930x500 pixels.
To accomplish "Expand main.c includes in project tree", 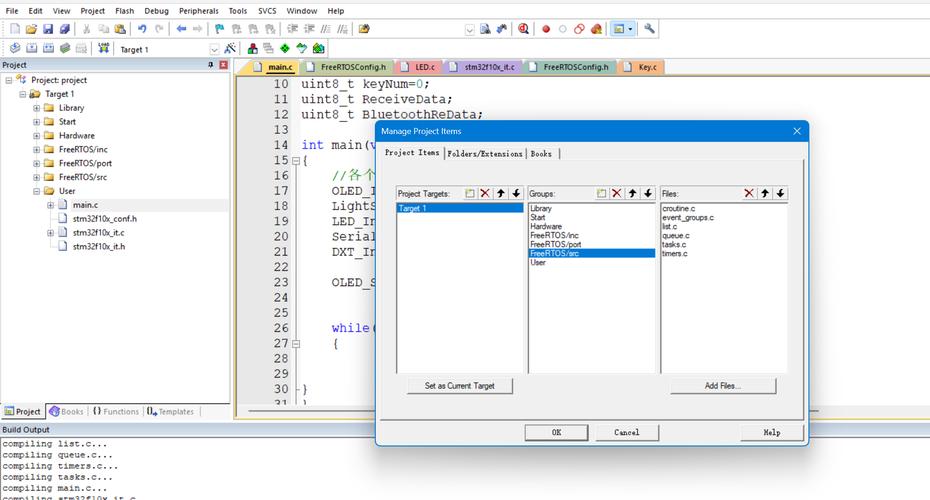I will point(50,205).
